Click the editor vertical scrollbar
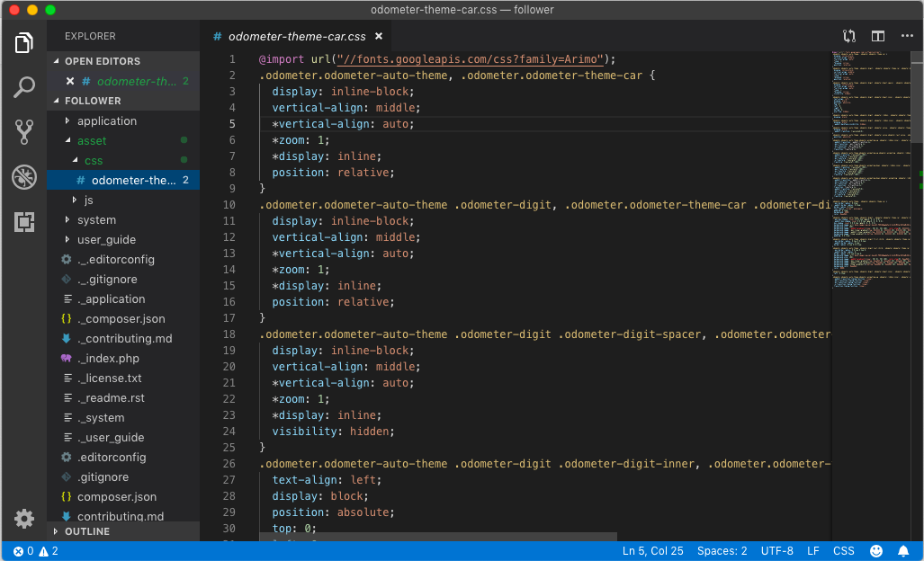924x561 pixels. pyautogui.click(x=917, y=98)
